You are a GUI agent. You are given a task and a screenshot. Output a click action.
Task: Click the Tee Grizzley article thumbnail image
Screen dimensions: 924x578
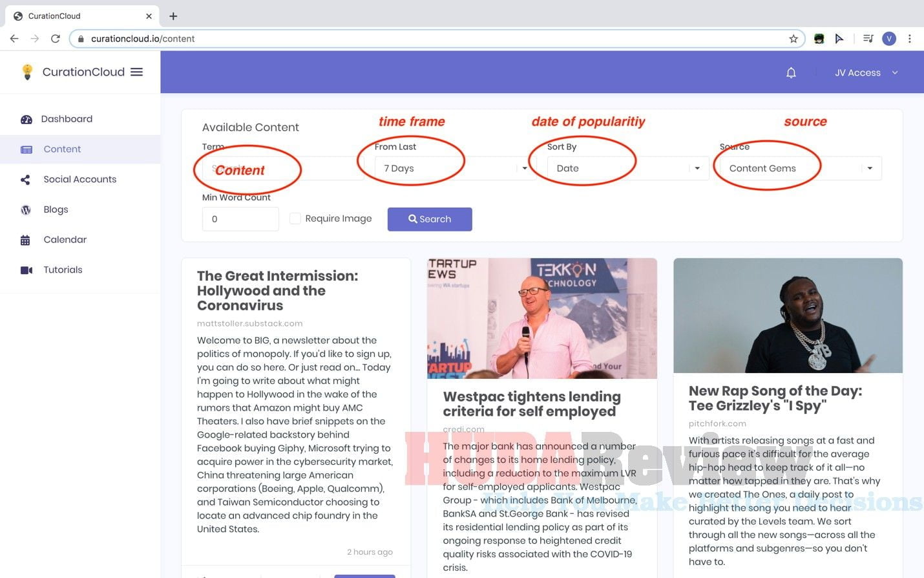788,316
